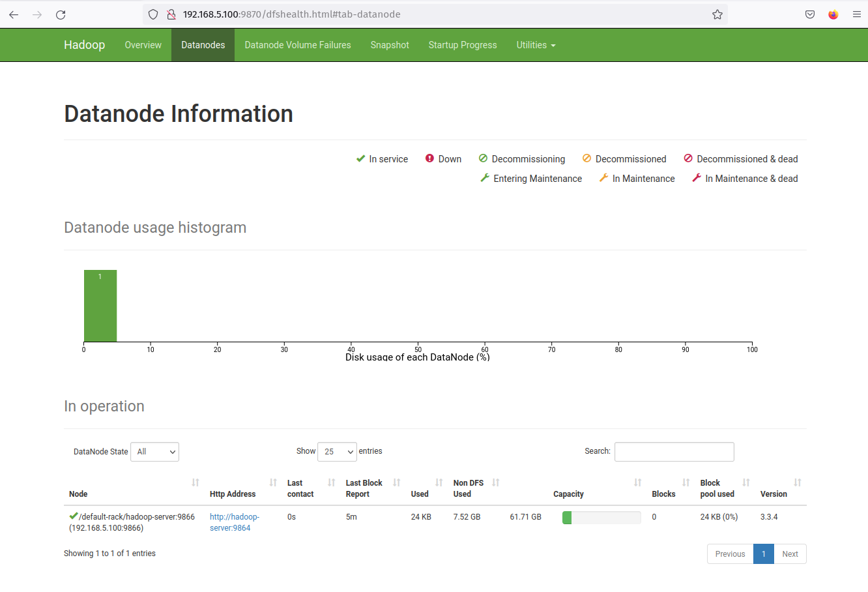This screenshot has width=868, height=592.
Task: Click the browser reload icon
Action: (61, 14)
